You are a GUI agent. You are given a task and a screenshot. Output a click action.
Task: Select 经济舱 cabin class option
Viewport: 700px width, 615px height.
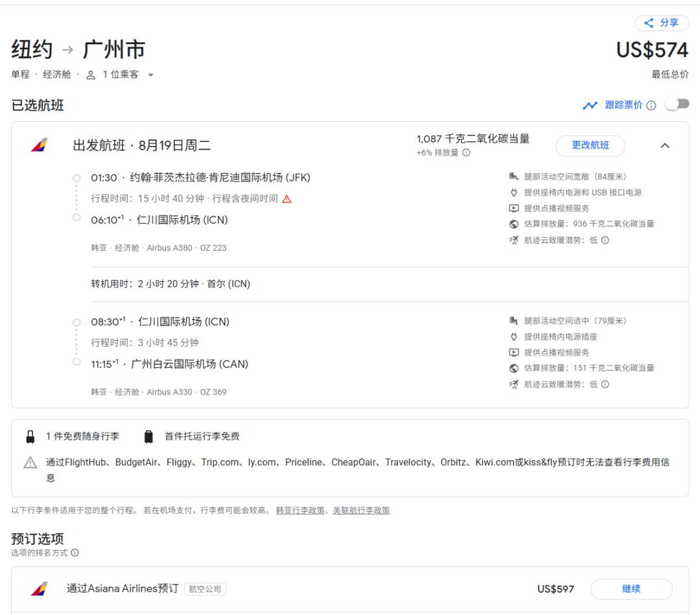(x=57, y=75)
